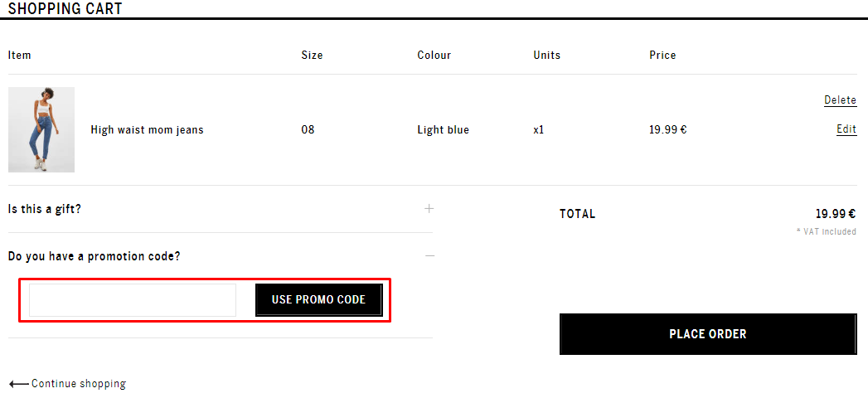This screenshot has width=868, height=398.
Task: Click the Place Order button
Action: (708, 334)
